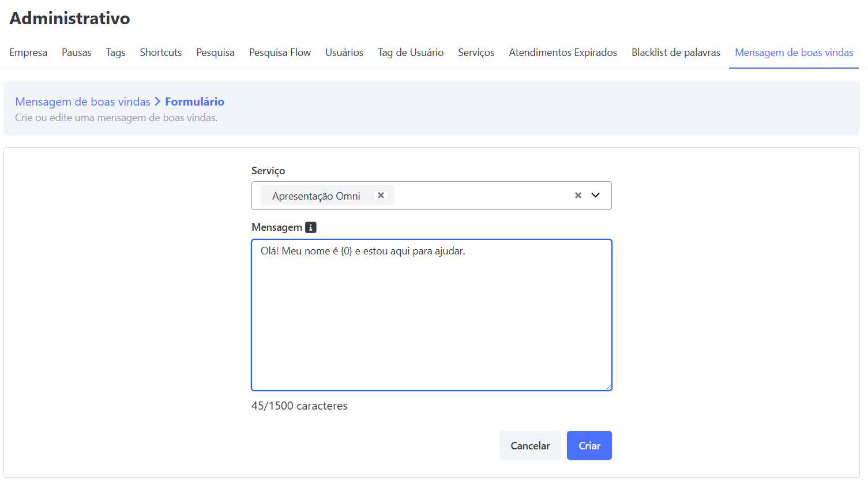Click the breadcrumb chevron separator icon

[157, 102]
